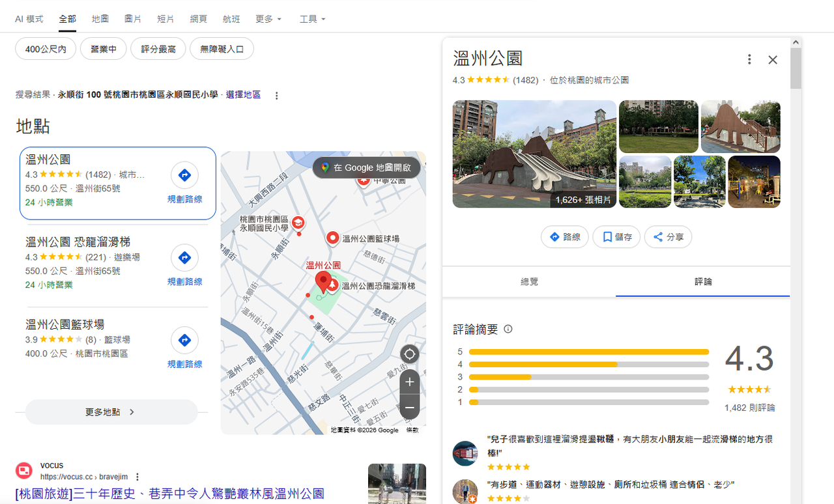Open the green lawn photo thumbnail
This screenshot has width=834, height=504.
[x=658, y=126]
